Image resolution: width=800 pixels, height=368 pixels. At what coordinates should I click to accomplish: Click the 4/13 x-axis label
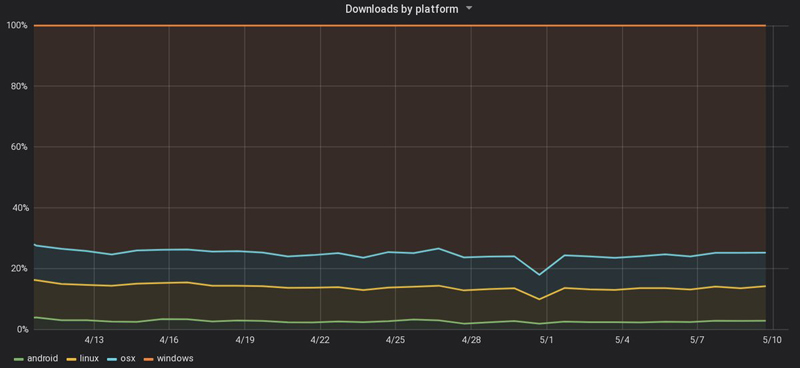[94, 340]
